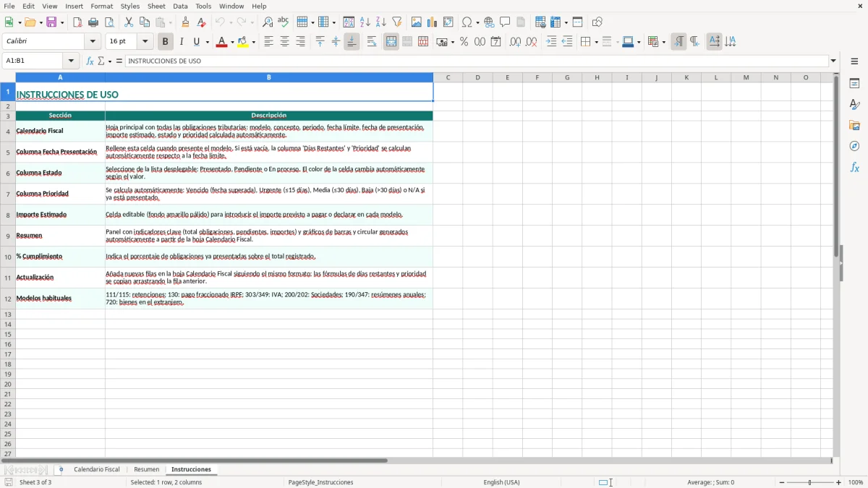
Task: Select Clone Formatting paintbrush
Action: point(185,22)
